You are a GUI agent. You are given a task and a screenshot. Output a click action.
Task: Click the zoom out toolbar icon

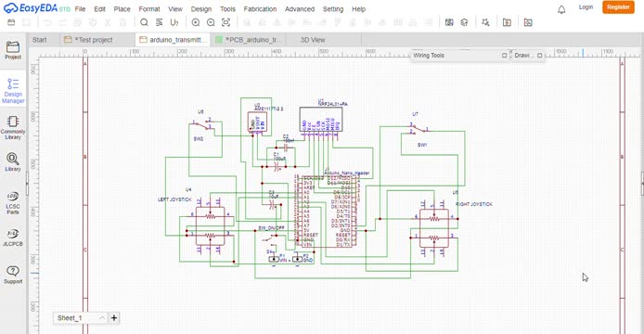tap(211, 22)
